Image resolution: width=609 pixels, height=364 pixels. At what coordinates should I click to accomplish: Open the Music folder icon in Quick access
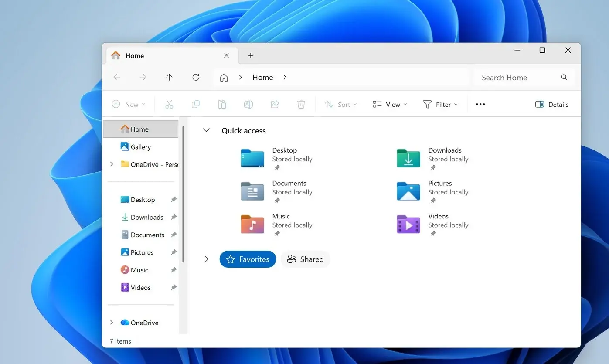pos(252,224)
